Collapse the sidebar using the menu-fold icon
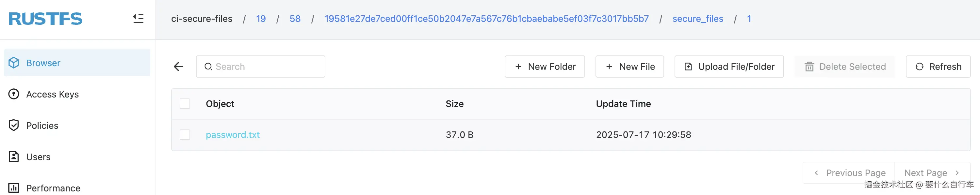 pos(138,19)
